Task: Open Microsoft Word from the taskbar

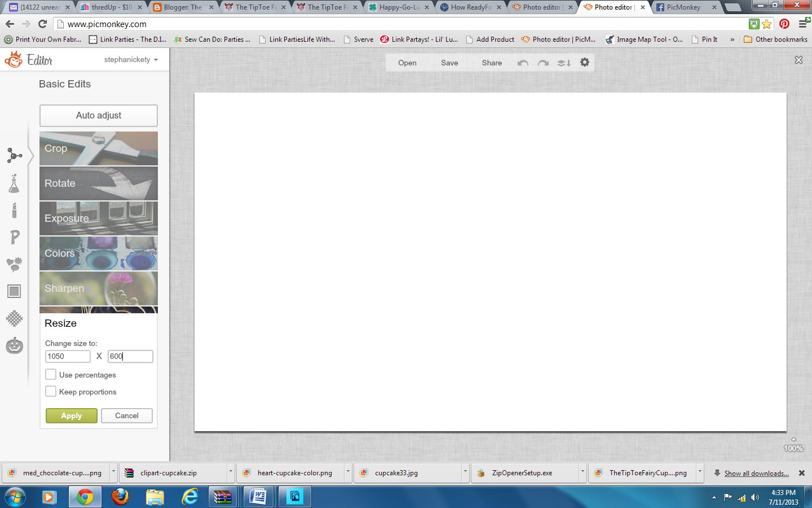Action: (258, 497)
